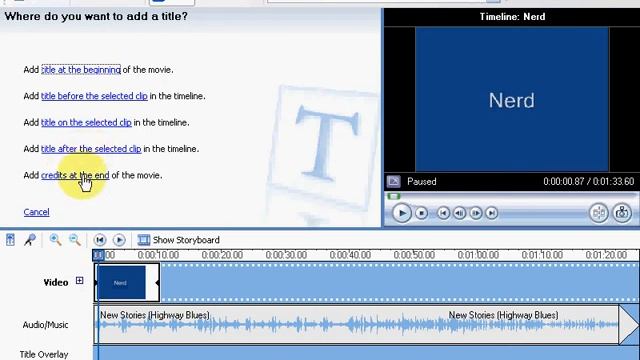Image resolution: width=640 pixels, height=360 pixels.
Task: Add title before the selected clip
Action: pos(94,96)
